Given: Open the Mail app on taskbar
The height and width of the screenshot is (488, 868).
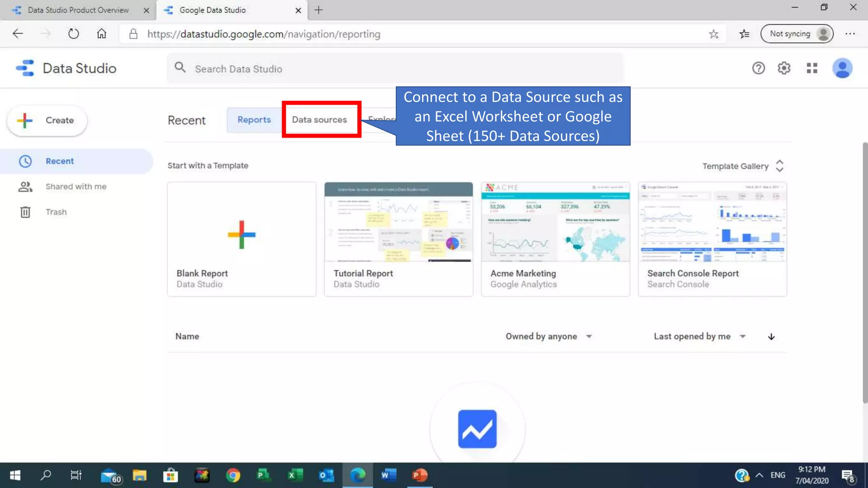Looking at the screenshot, I should (x=111, y=476).
